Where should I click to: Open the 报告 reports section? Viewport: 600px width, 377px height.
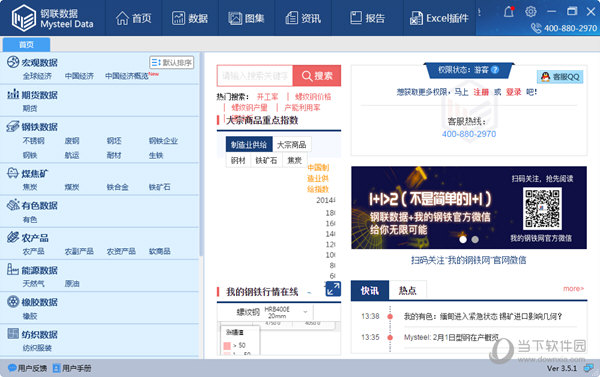tap(367, 18)
